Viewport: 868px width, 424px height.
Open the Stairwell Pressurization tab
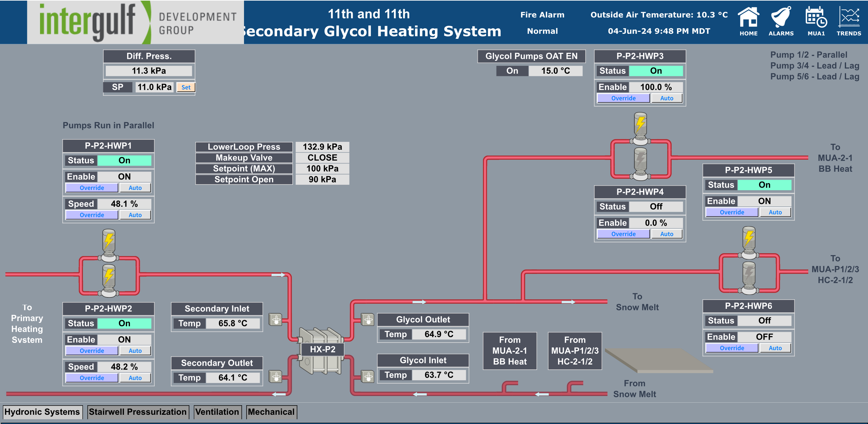click(x=138, y=412)
